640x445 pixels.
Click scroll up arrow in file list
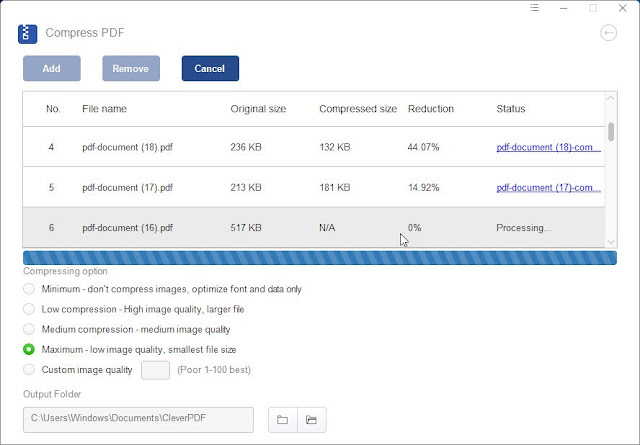[611, 98]
